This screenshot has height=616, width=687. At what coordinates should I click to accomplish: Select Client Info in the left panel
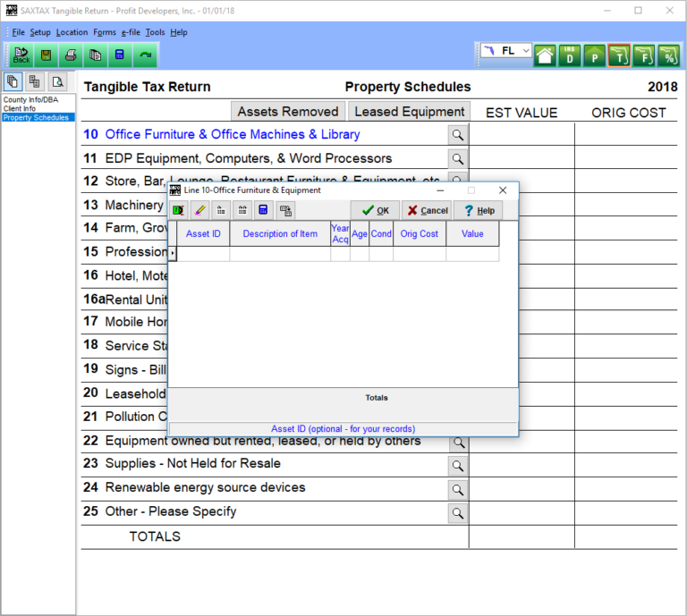tap(18, 109)
